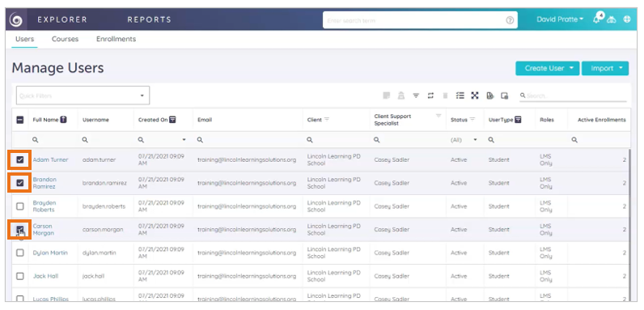Click the filter icon next to Created On

click(x=173, y=120)
